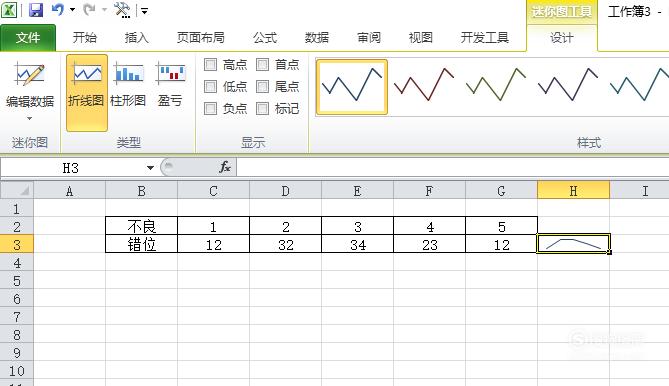Click cell D3 with value 32
Image resolution: width=669 pixels, height=386 pixels.
(285, 244)
